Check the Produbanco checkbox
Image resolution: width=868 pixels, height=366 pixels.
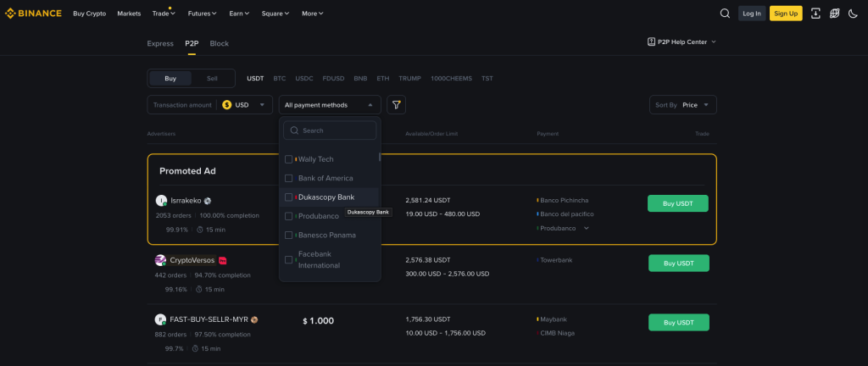tap(288, 216)
